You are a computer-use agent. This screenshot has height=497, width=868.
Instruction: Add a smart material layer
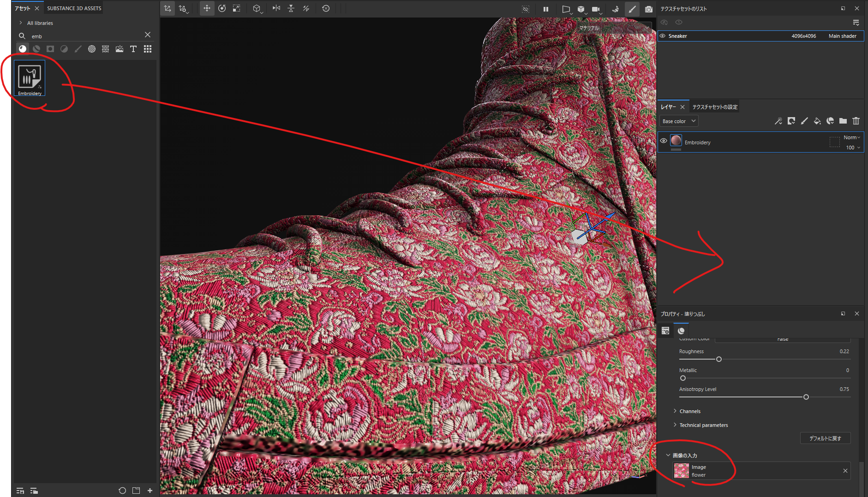[x=830, y=121]
